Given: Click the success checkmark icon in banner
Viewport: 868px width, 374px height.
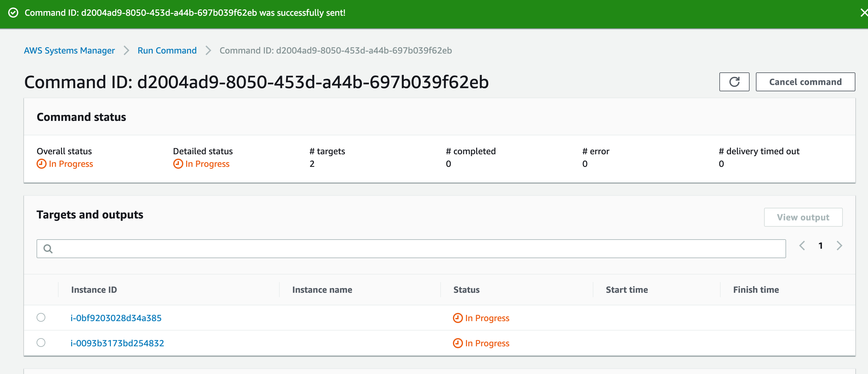Looking at the screenshot, I should 13,13.
